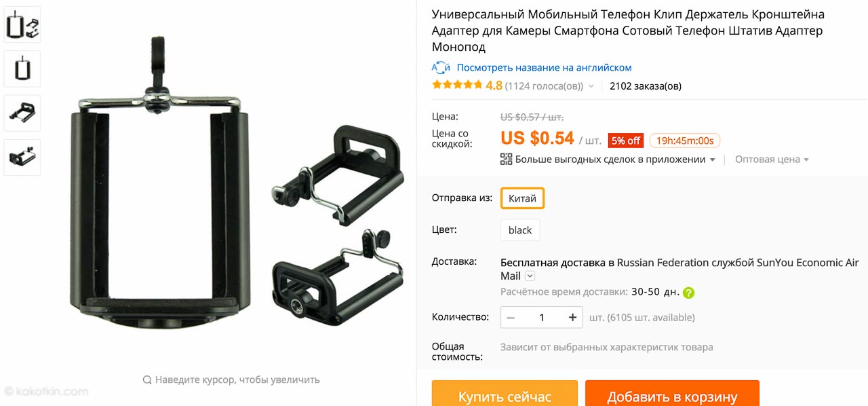The height and width of the screenshot is (406, 868).
Task: Click the translate icon beside English title link
Action: point(441,68)
